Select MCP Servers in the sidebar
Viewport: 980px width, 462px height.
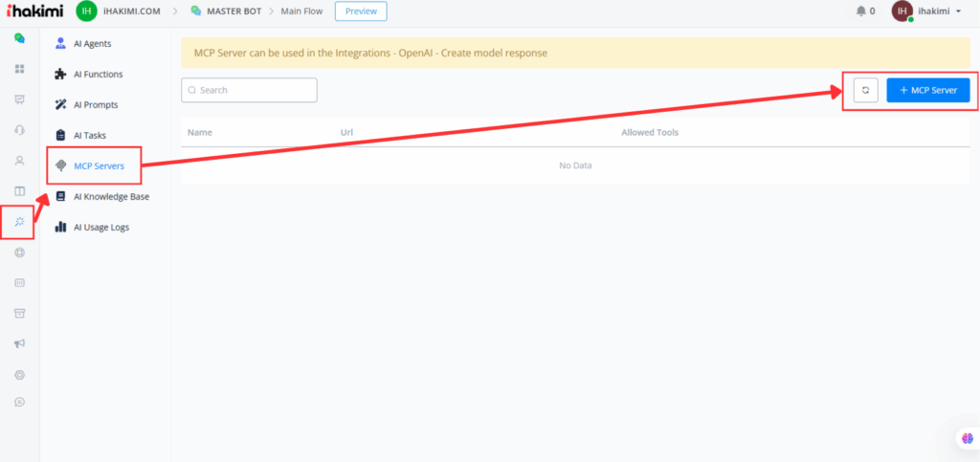(99, 165)
